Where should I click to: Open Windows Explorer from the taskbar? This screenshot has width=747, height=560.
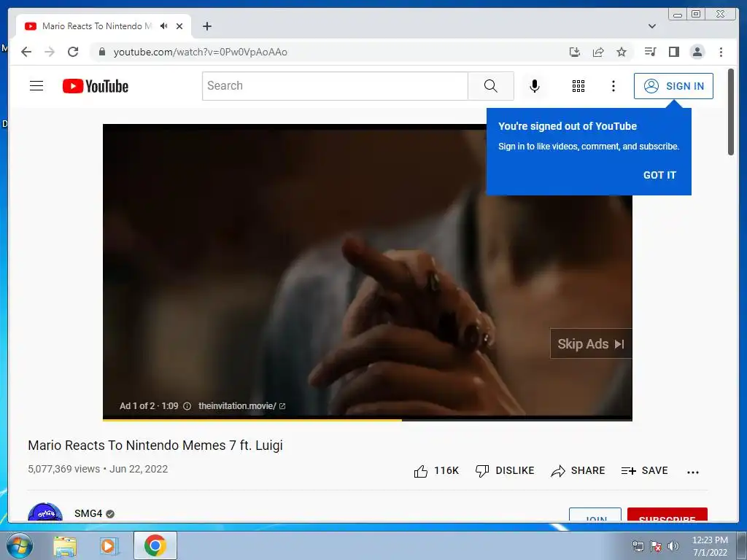[x=65, y=545]
